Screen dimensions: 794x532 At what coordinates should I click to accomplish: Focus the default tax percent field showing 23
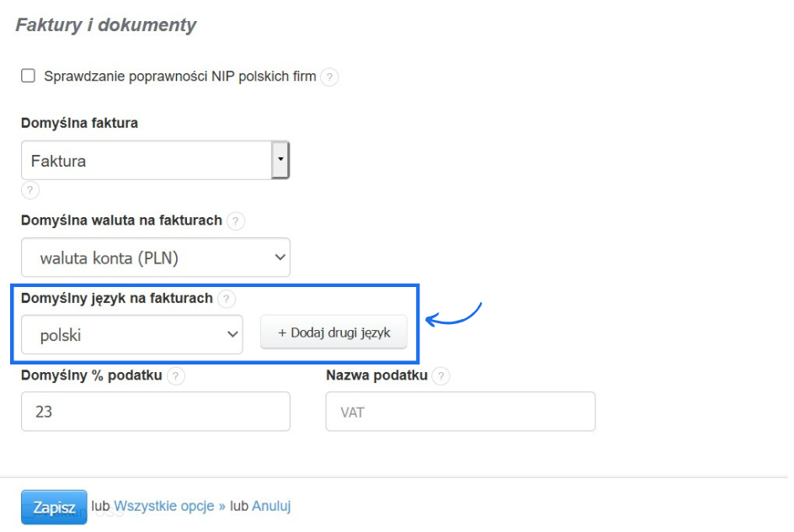156,412
